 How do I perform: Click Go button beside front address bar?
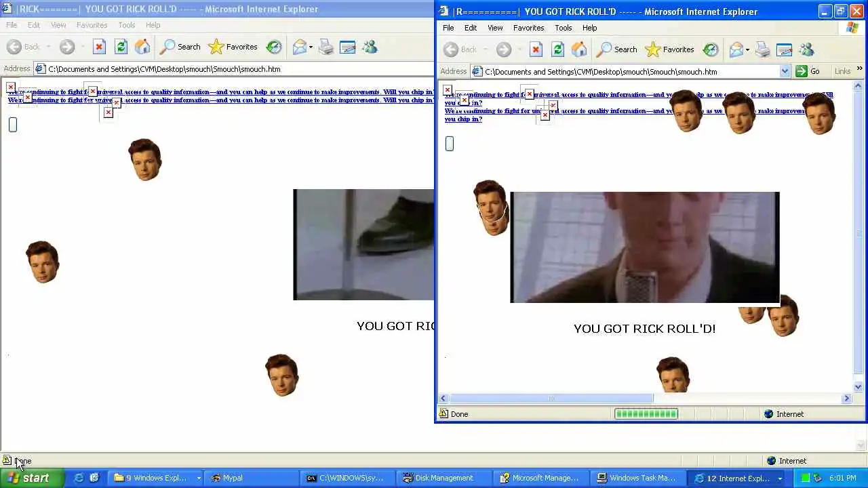click(808, 71)
